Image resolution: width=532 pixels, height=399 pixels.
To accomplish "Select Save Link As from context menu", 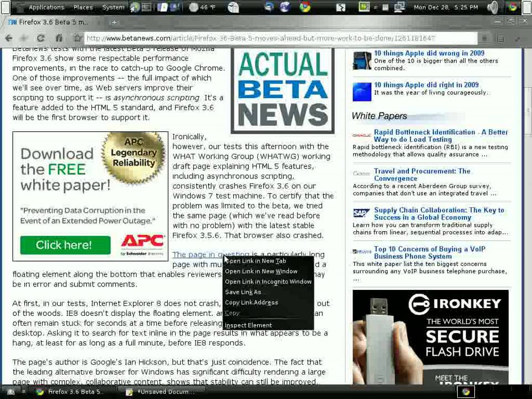I will (268, 292).
